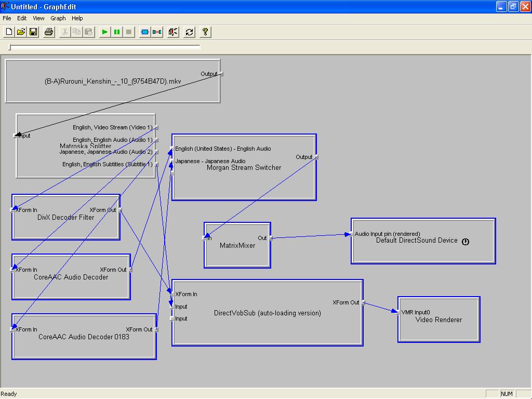This screenshot has width=532, height=399.
Task: Select the MatrixMixer filter title
Action: 237,246
